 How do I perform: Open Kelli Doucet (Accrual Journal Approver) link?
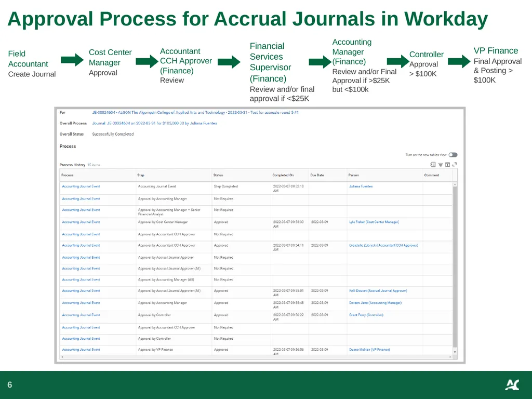378,291
